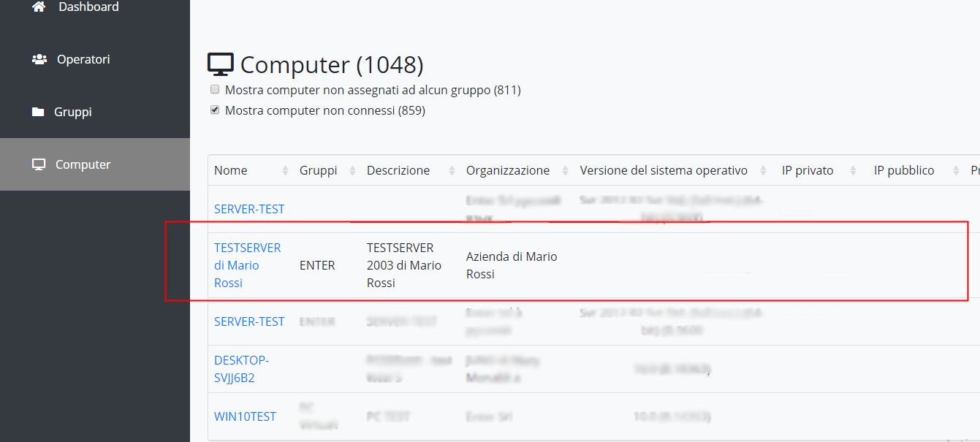The image size is (980, 442).
Task: Click the Dashboard home icon
Action: pyautogui.click(x=39, y=7)
